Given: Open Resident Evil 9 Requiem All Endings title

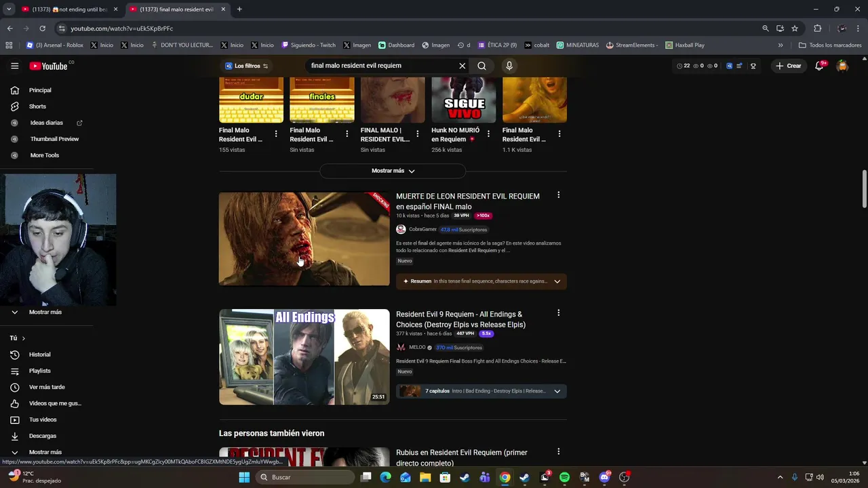Looking at the screenshot, I should 461,319.
